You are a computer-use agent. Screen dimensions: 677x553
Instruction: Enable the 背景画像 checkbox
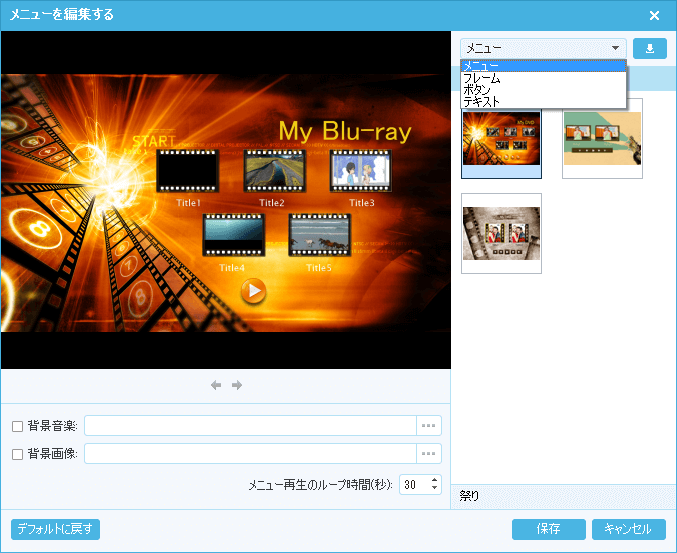[18, 454]
